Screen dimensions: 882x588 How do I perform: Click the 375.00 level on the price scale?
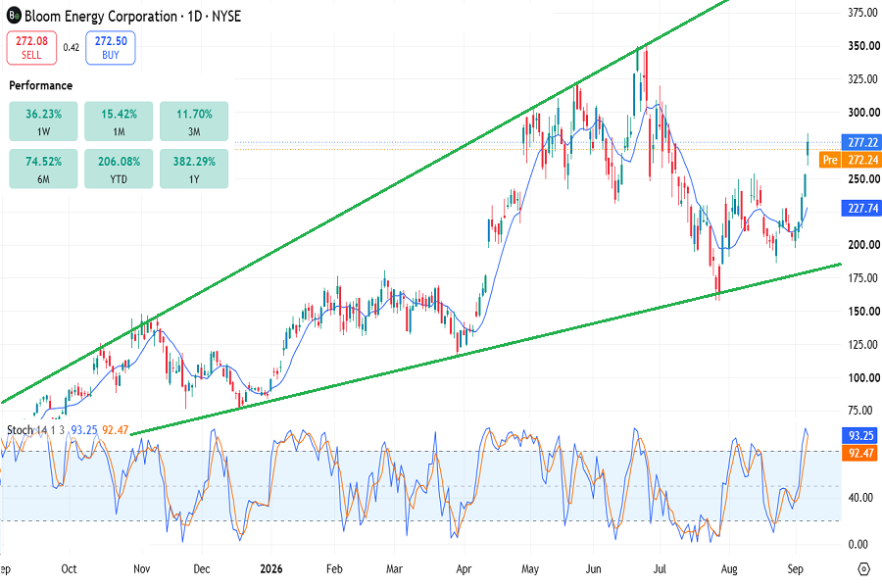click(862, 13)
